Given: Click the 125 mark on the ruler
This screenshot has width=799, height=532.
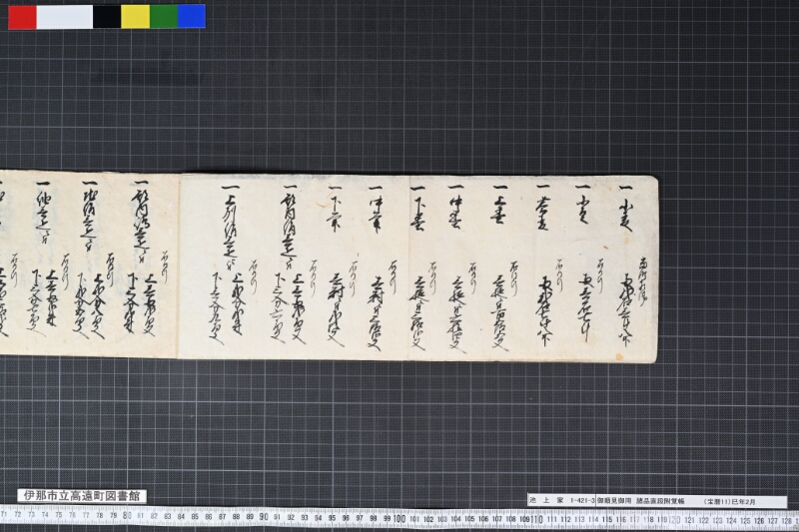Looking at the screenshot, I should 745,521.
